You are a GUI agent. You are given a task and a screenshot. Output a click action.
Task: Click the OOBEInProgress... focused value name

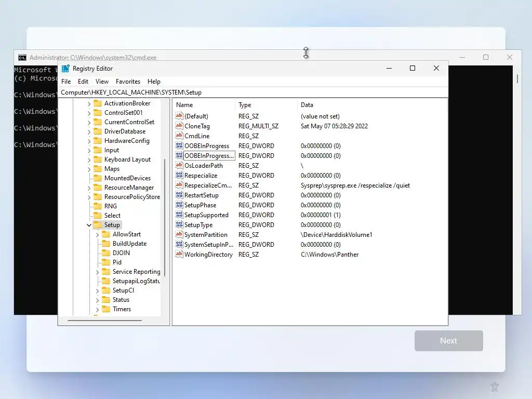tap(209, 156)
